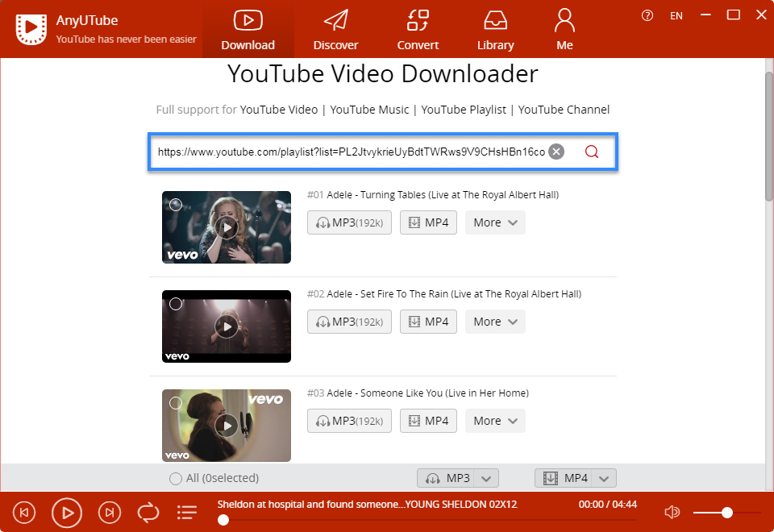774x532 pixels.
Task: Click the now-playing YOUNG SHELDON title
Action: pos(368,505)
